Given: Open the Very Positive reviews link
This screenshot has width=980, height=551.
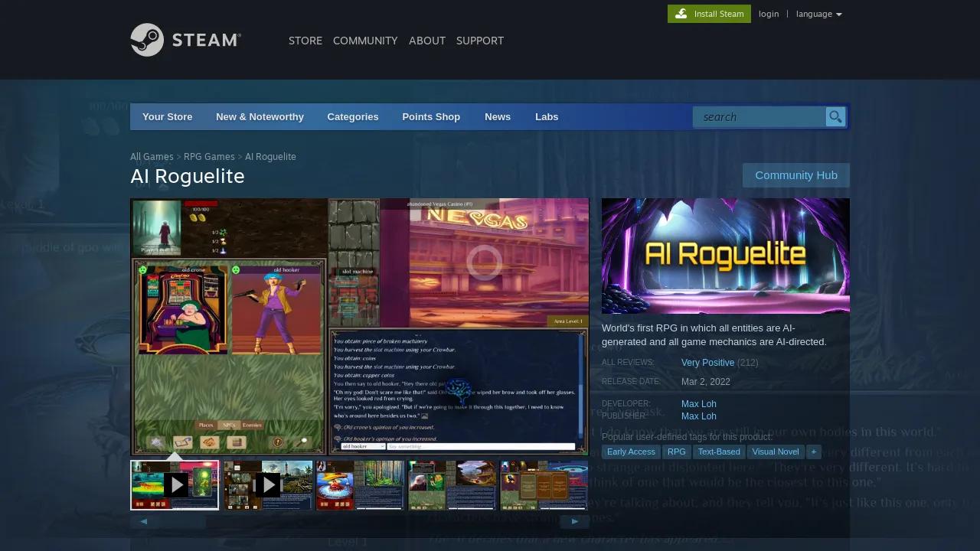Looking at the screenshot, I should coord(707,363).
